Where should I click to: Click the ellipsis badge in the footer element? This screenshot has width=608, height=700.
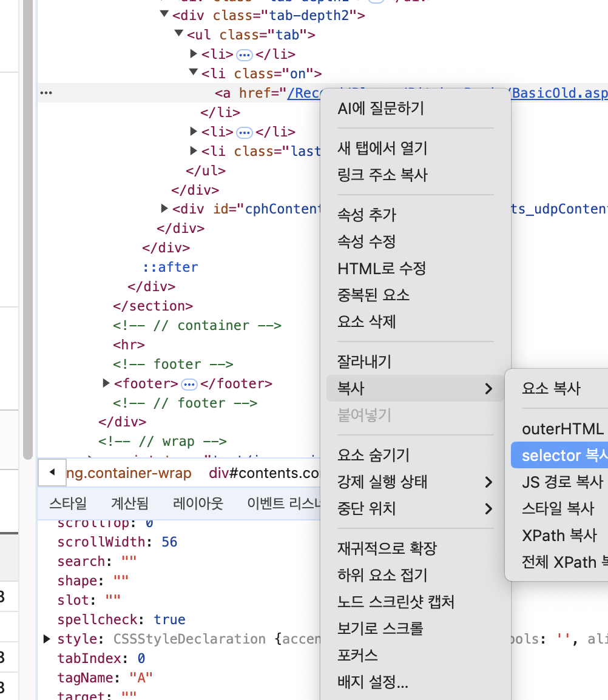pyautogui.click(x=189, y=385)
